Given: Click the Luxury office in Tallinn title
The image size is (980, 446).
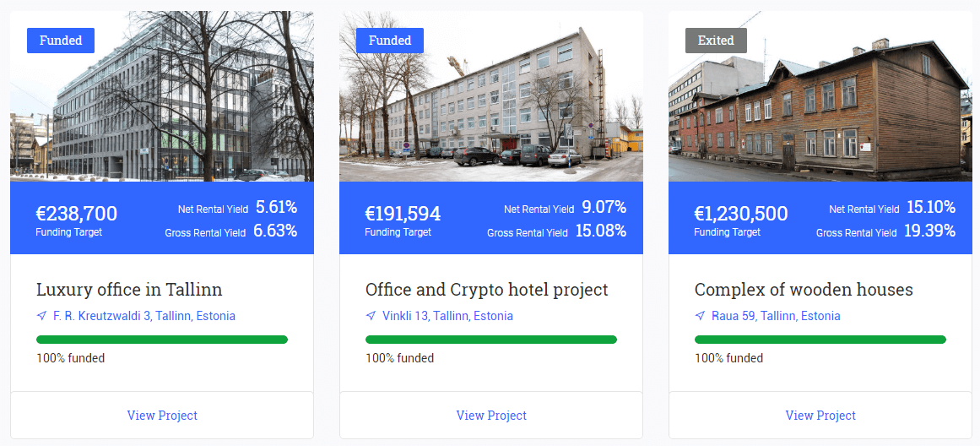Looking at the screenshot, I should [129, 290].
